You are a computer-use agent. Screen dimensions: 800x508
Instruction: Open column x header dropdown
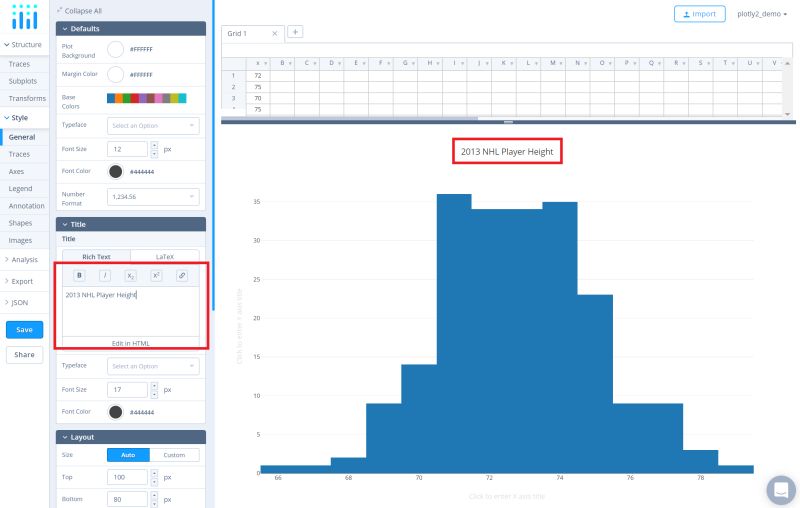point(265,63)
